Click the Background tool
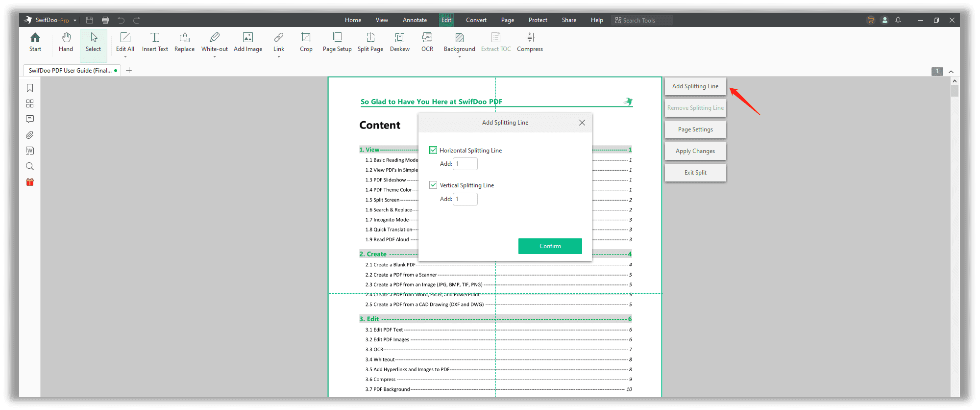Viewport: 980px width, 410px height. [x=460, y=42]
